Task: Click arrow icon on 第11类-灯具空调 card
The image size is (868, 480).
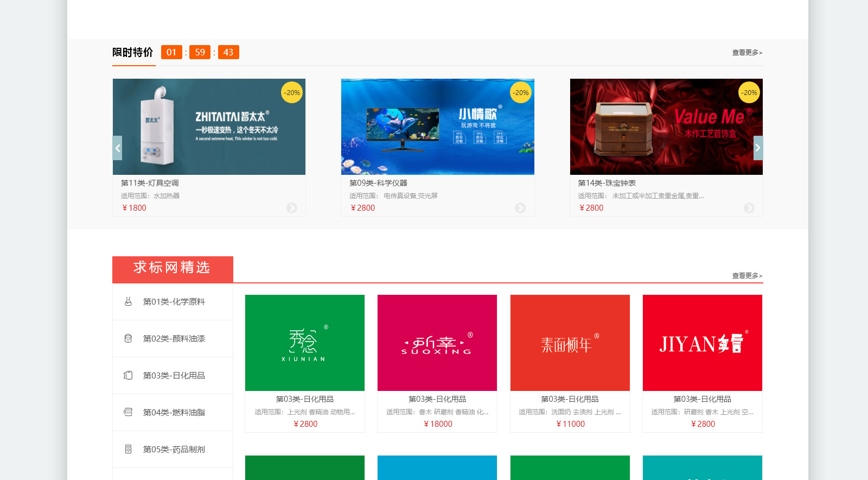Action: [292, 208]
